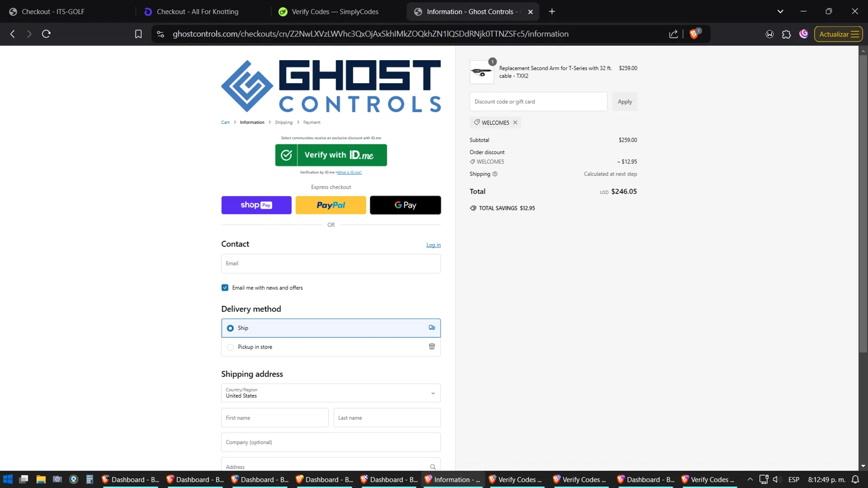Uncheck Email me with news and offers
Viewport: 868px width, 488px height.
[x=225, y=288]
